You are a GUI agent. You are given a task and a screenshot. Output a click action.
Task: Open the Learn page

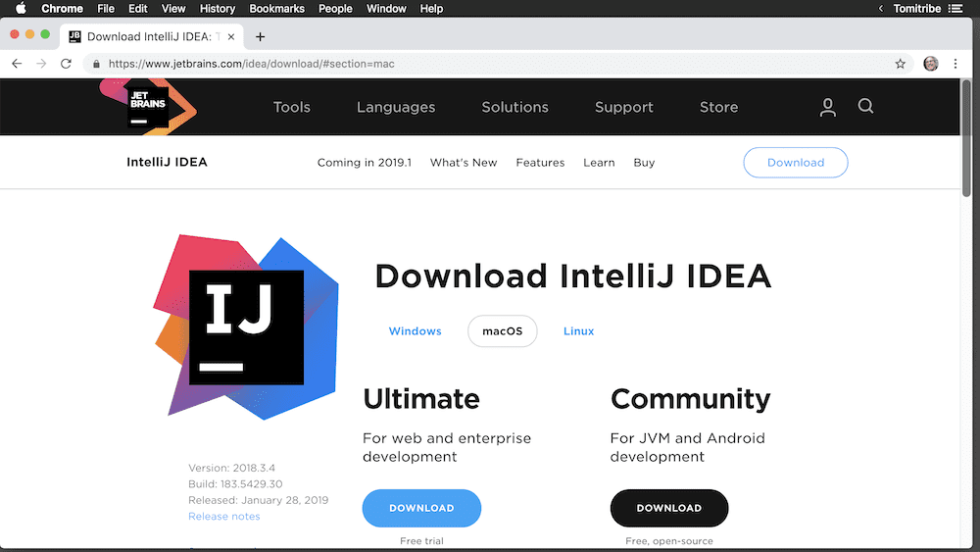click(600, 163)
